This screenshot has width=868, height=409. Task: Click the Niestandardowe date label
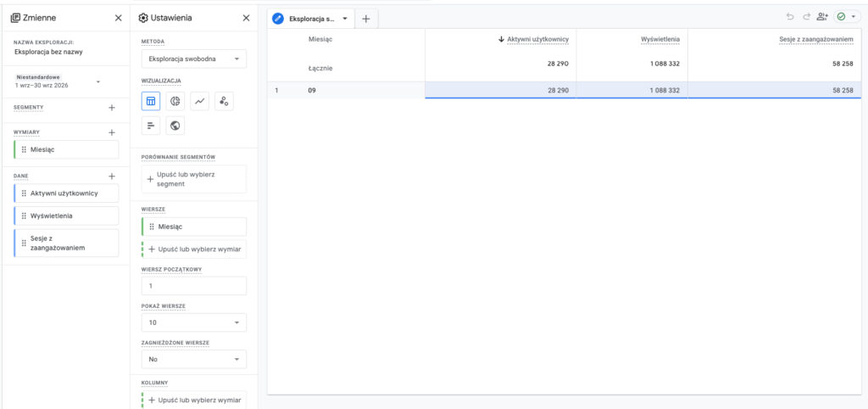(38, 77)
